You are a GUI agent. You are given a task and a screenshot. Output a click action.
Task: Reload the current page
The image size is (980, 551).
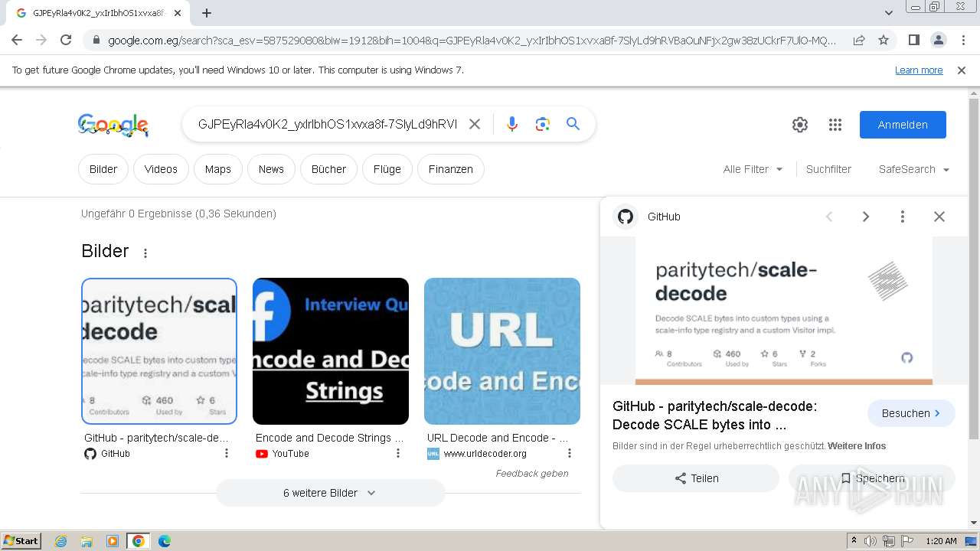pyautogui.click(x=66, y=40)
